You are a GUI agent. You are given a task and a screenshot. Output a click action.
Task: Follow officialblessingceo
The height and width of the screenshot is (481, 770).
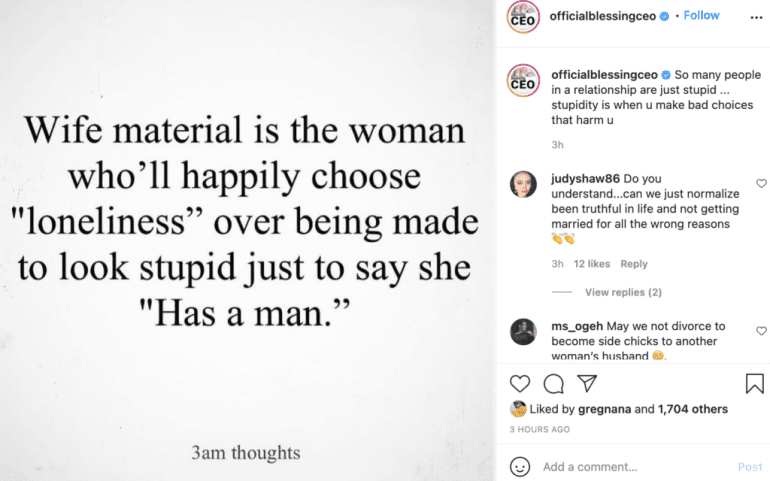701,16
